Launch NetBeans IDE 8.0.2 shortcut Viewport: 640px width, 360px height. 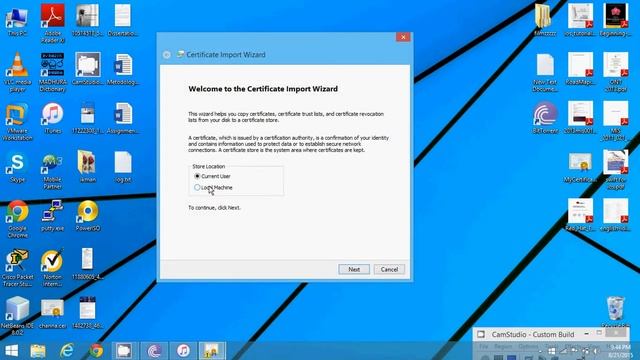(x=17, y=316)
